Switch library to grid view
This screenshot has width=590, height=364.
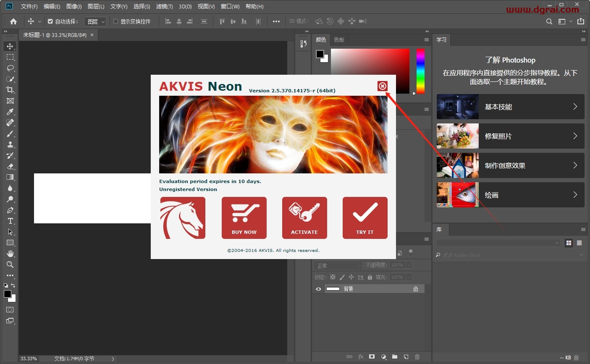point(569,243)
